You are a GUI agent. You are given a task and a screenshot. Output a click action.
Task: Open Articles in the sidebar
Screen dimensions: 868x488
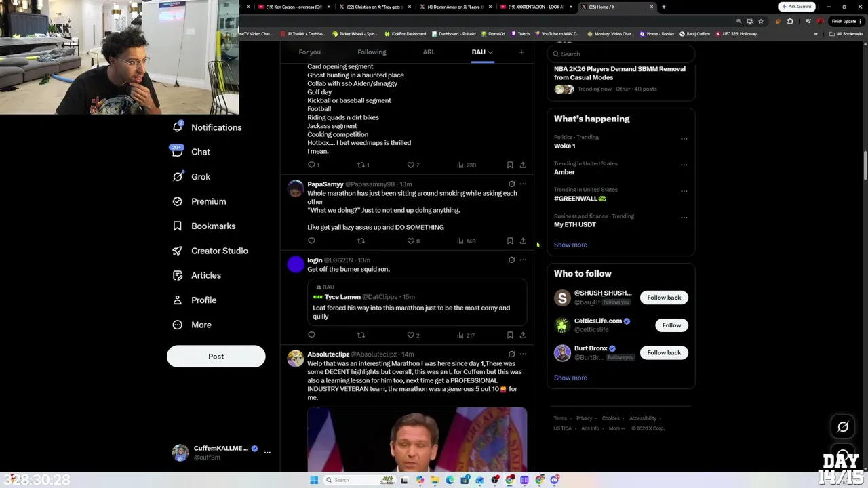tap(197, 275)
